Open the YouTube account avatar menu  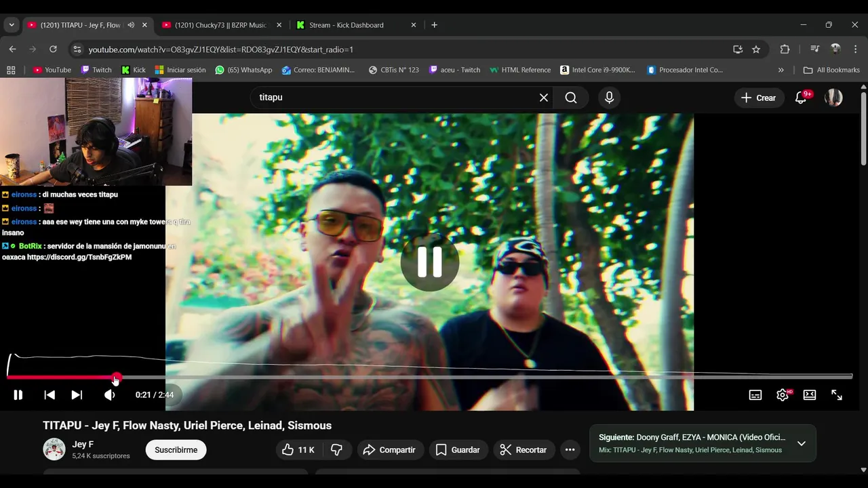833,98
